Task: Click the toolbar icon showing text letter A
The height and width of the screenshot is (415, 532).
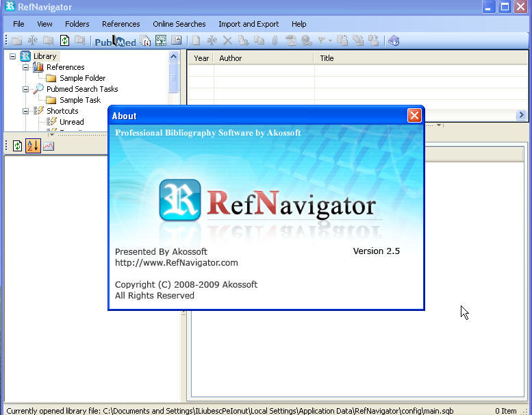Action: 177,40
